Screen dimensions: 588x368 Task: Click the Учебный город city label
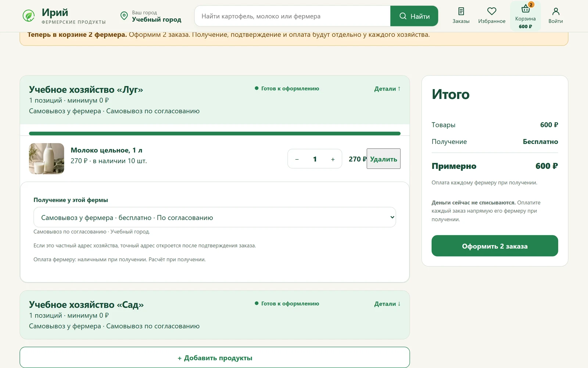point(157,20)
